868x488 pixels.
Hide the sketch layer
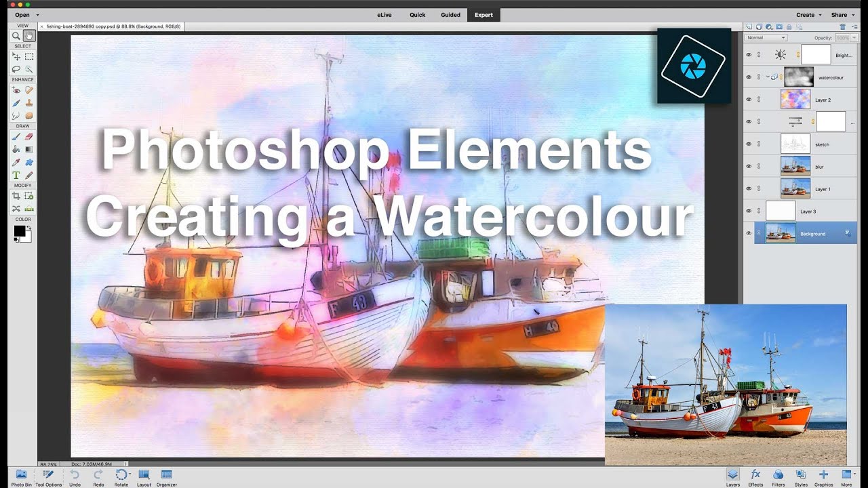[749, 144]
